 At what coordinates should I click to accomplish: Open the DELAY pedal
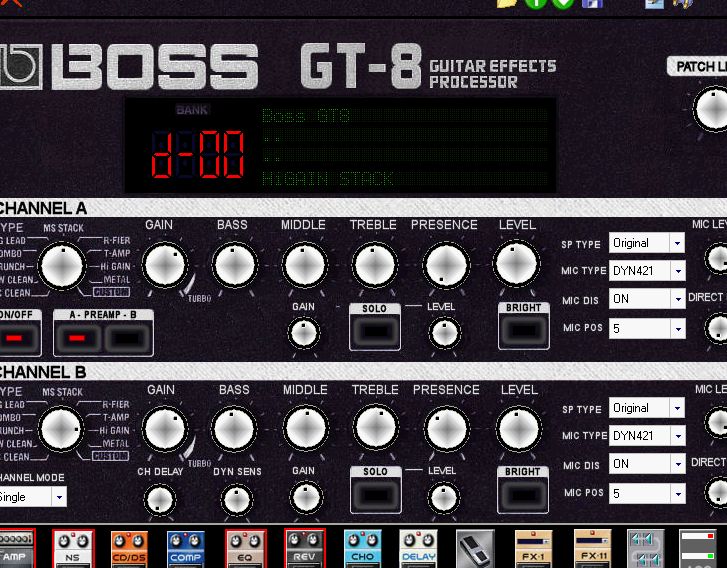coord(418,549)
